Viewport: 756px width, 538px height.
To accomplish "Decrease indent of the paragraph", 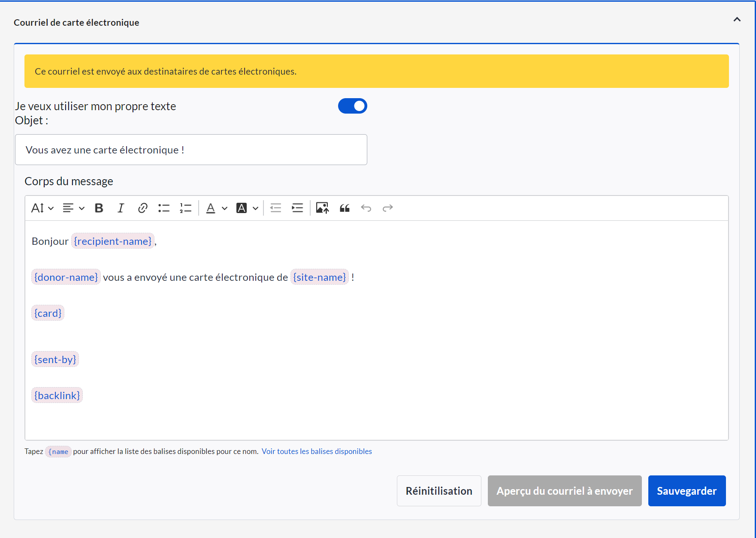I will click(x=275, y=208).
